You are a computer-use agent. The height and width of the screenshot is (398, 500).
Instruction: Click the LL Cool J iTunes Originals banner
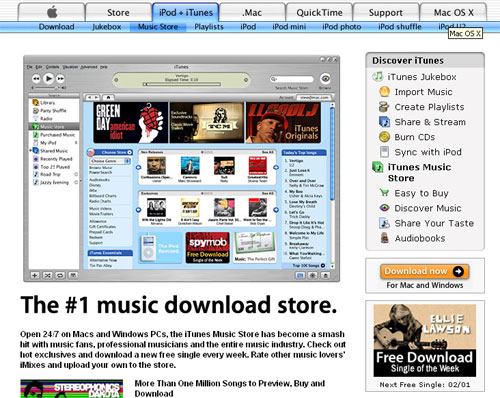coord(283,122)
